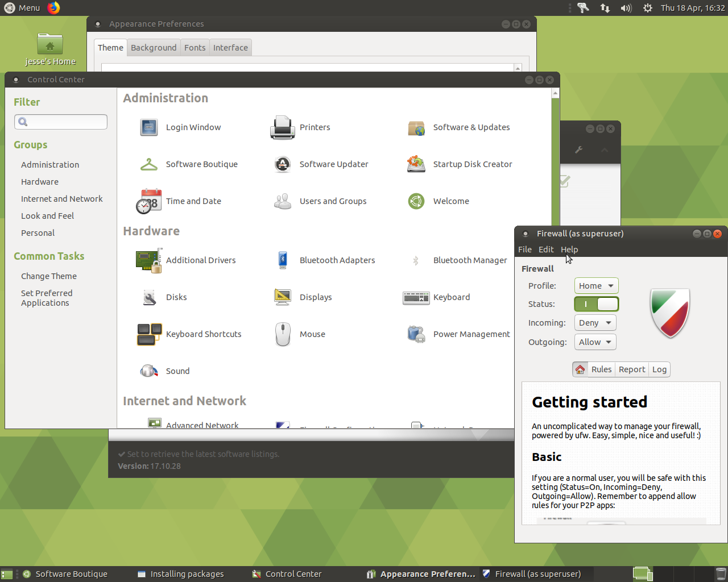Launch Software & Updates icon
The height and width of the screenshot is (582, 728).
click(416, 128)
